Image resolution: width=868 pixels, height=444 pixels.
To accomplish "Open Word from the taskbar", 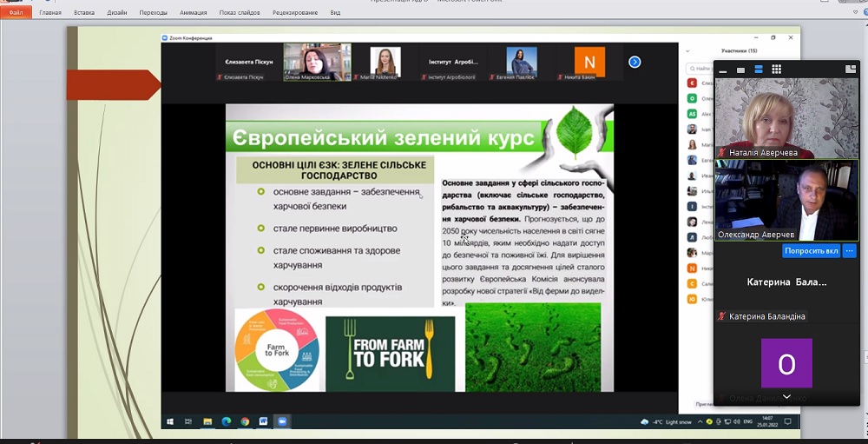I will pos(263,421).
